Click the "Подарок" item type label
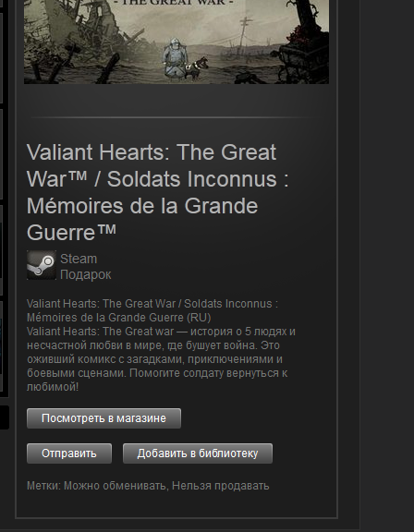This screenshot has width=414, height=532. click(x=86, y=274)
